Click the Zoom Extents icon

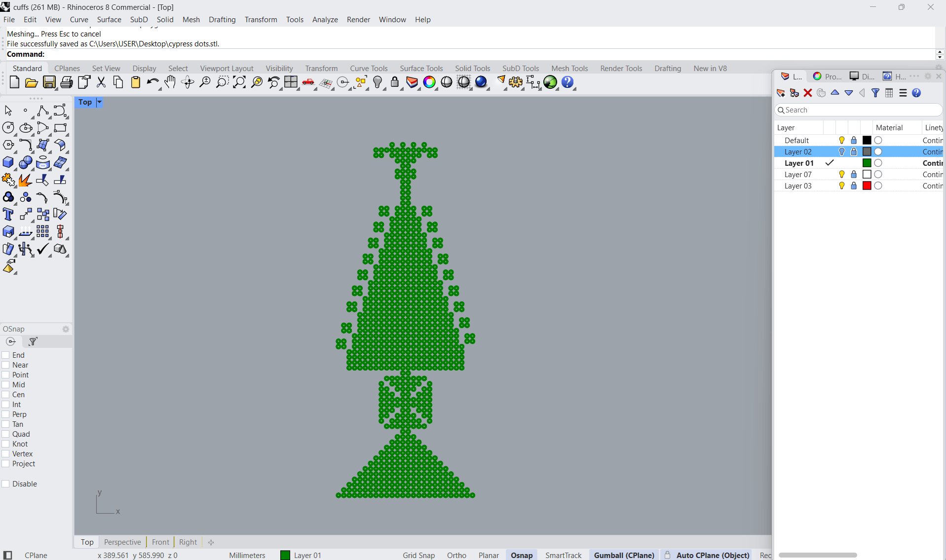tap(239, 82)
